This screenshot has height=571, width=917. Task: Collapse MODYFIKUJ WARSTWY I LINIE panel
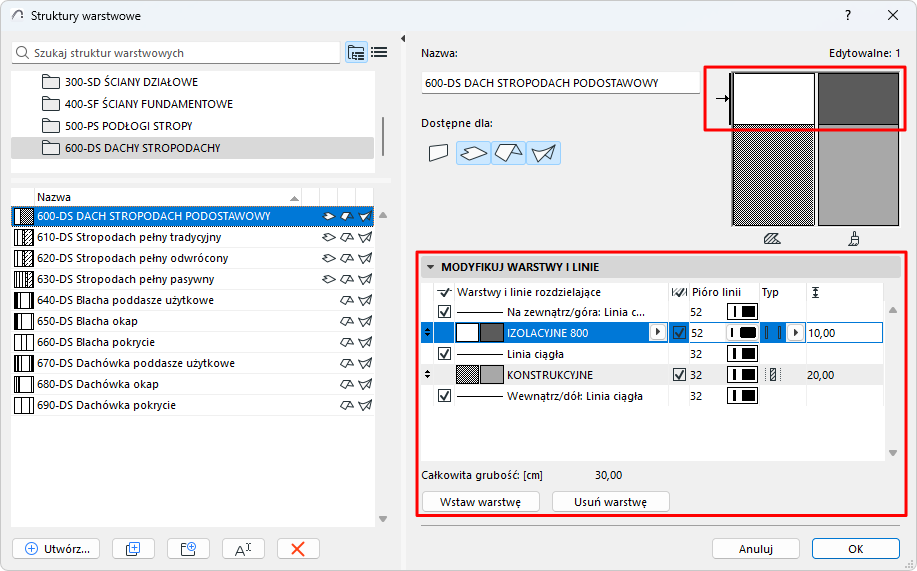(x=430, y=267)
